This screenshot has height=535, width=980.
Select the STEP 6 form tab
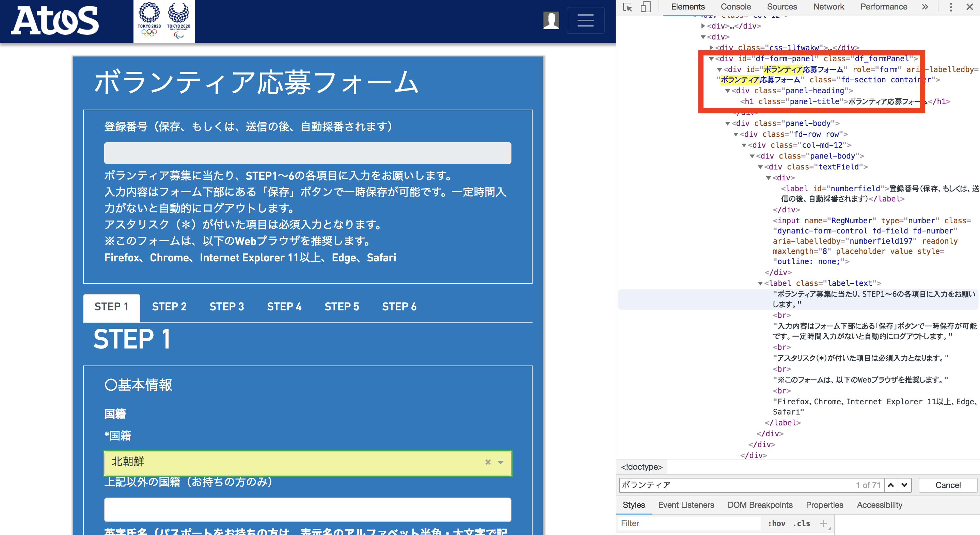(399, 307)
